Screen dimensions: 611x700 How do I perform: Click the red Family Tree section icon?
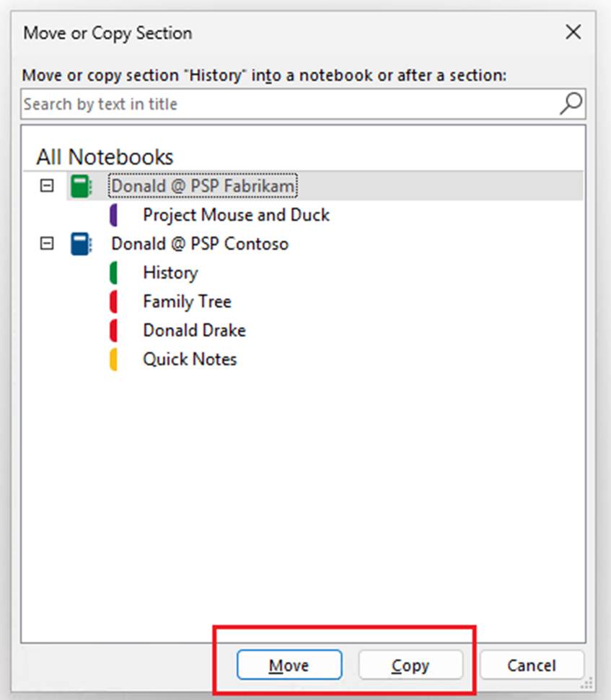(113, 302)
